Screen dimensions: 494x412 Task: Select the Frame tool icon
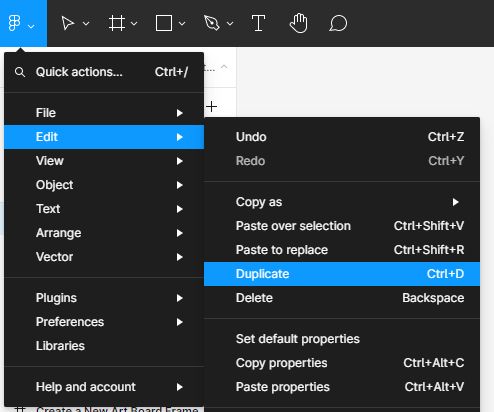(x=117, y=23)
